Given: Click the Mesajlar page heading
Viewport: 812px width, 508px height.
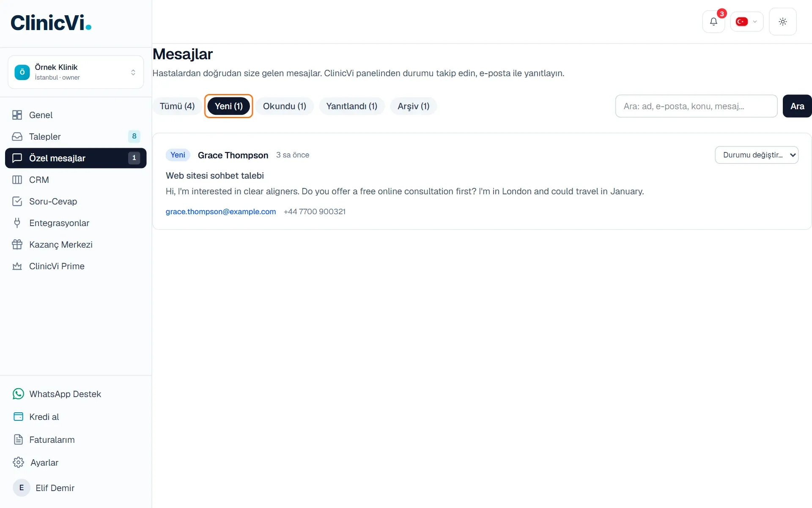Looking at the screenshot, I should click(x=183, y=54).
